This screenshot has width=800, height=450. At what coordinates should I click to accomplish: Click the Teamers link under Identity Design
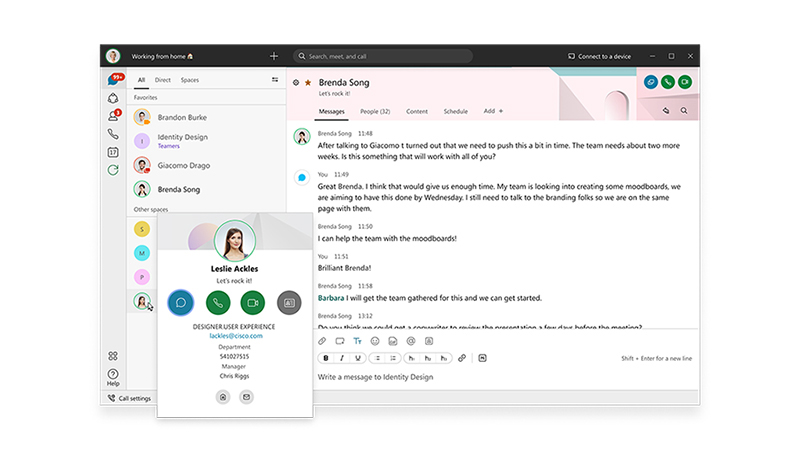tap(168, 146)
